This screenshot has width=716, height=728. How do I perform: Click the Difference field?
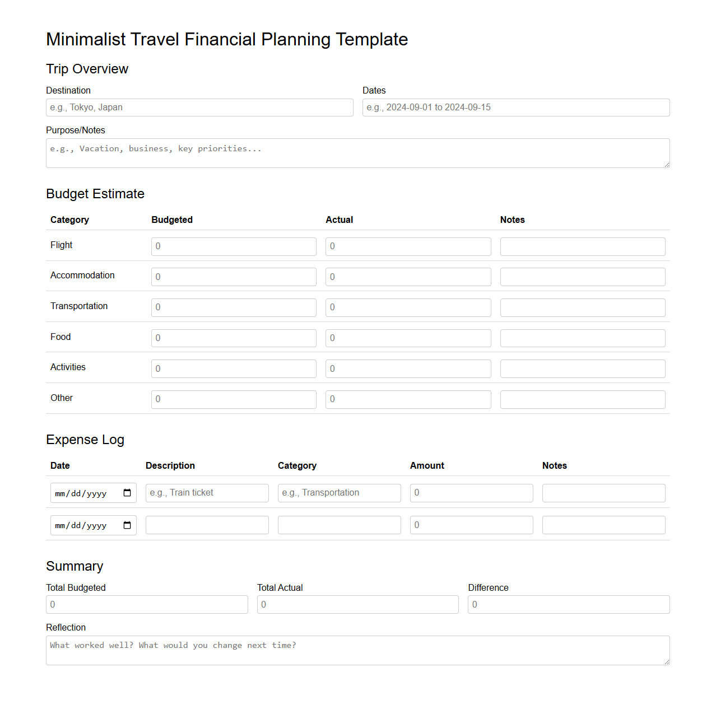(x=568, y=604)
